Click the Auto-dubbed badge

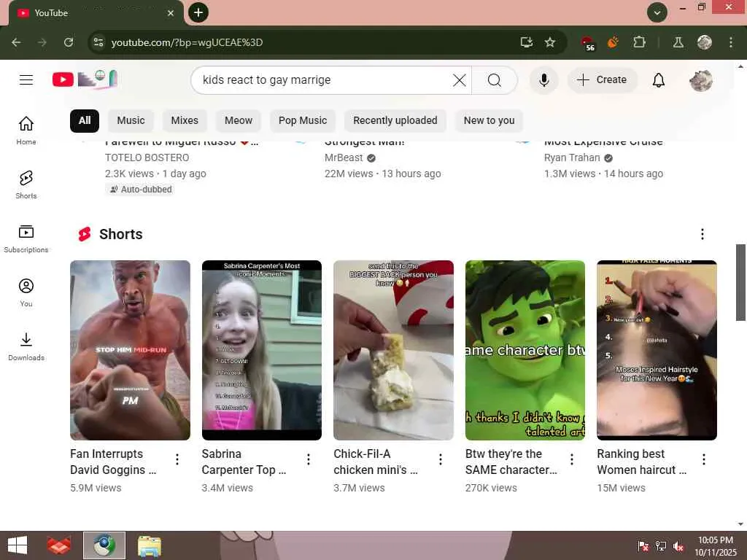[140, 190]
